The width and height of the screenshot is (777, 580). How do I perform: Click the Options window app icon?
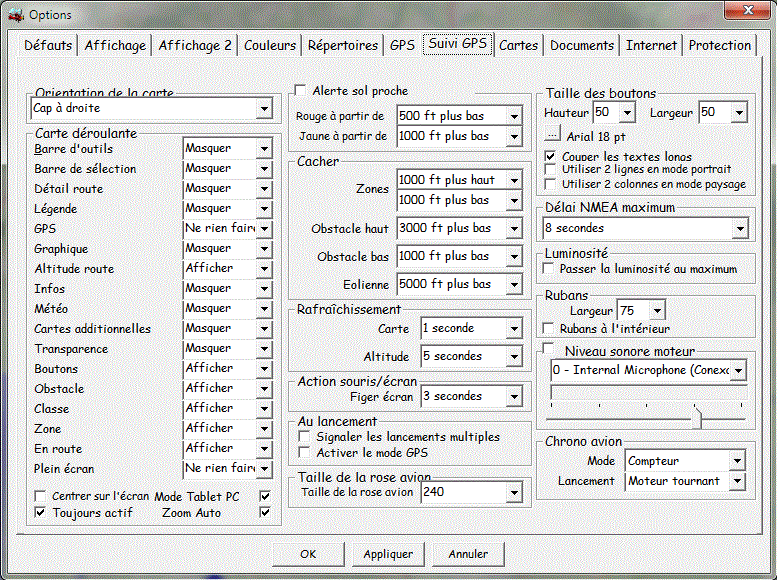[x=16, y=15]
